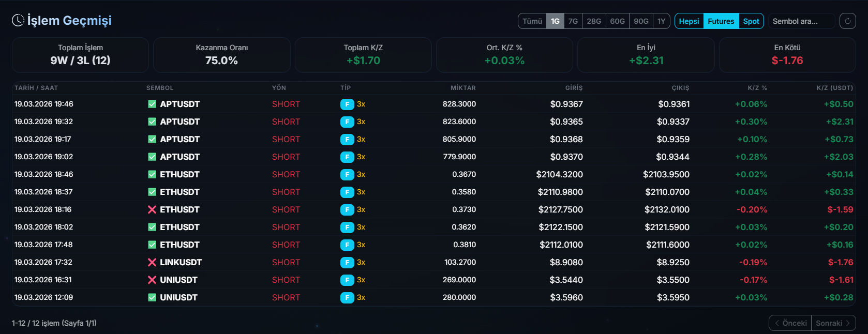Click SHORT label on LINKUSDT row
Screen dimensions: 868x334
(286, 262)
